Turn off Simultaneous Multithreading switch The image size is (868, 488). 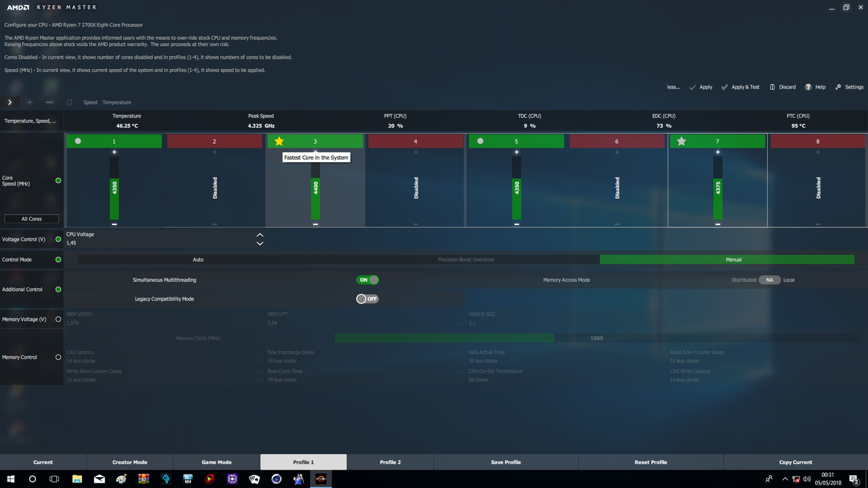pos(368,280)
